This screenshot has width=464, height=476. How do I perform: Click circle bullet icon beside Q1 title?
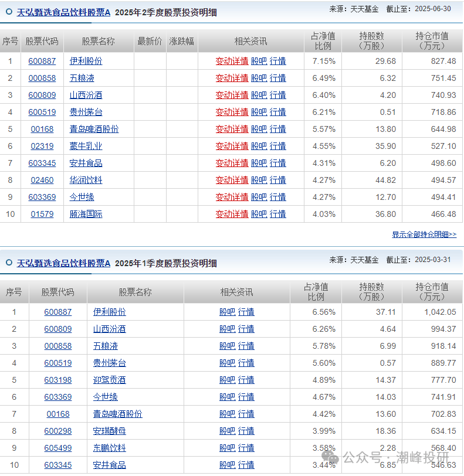[x=9, y=262]
